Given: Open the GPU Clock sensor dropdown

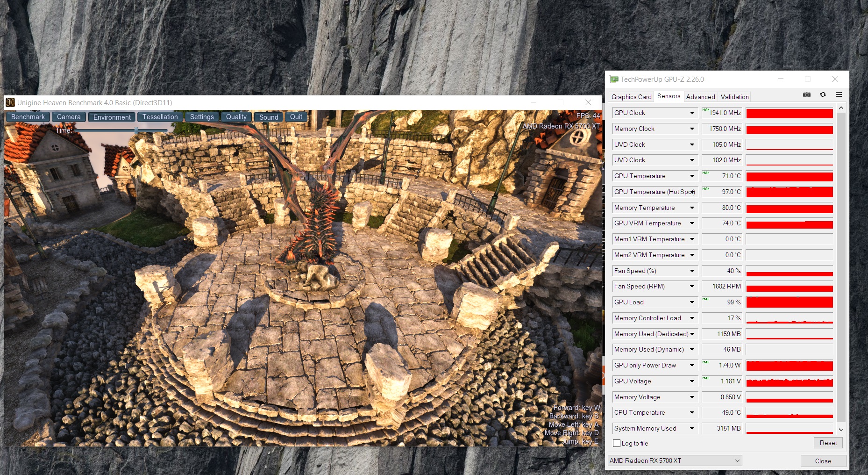Looking at the screenshot, I should coord(692,113).
